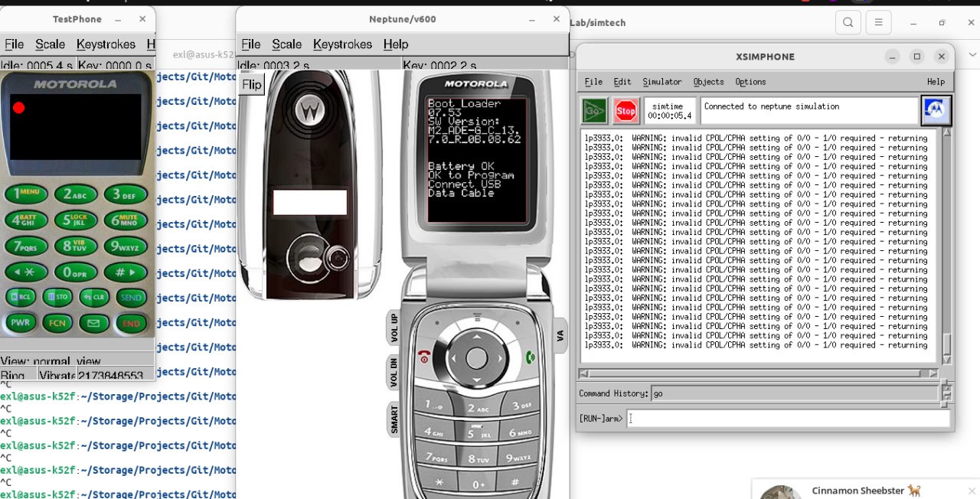Tap the d-pad left arrow on Neptune phone
Viewport: 980px width, 499px height.
pyautogui.click(x=452, y=357)
